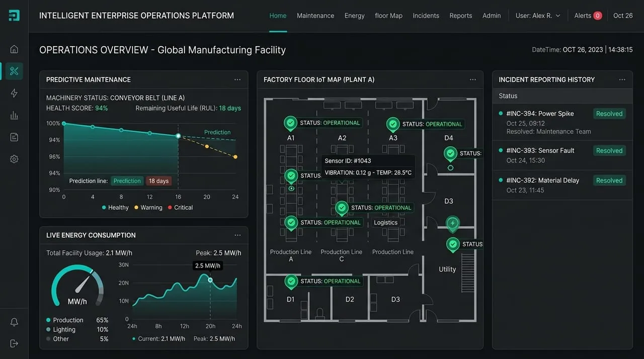
Task: Click the Current: 2.1 MW/h legend
Action: point(159,339)
